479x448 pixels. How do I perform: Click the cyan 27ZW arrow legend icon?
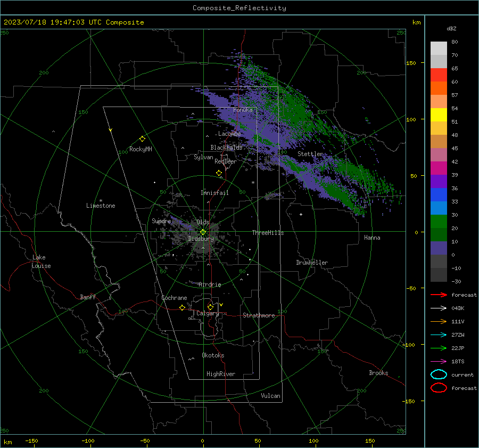439,335
